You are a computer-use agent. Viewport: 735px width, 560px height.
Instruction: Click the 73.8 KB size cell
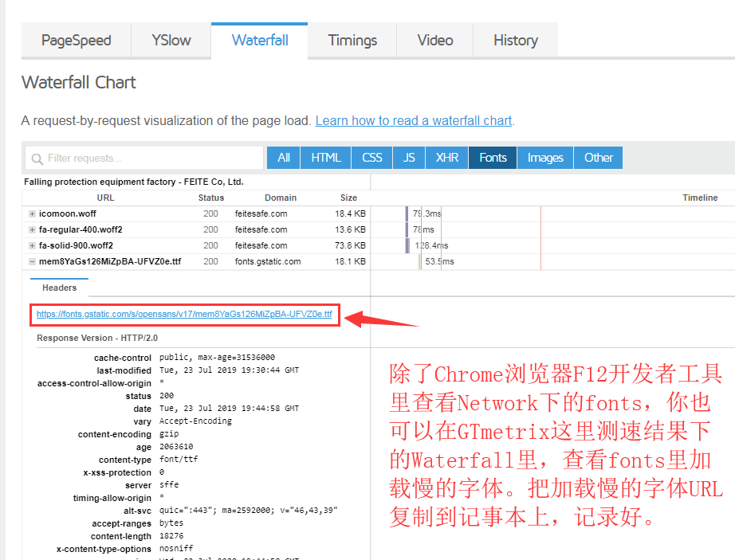click(x=350, y=246)
